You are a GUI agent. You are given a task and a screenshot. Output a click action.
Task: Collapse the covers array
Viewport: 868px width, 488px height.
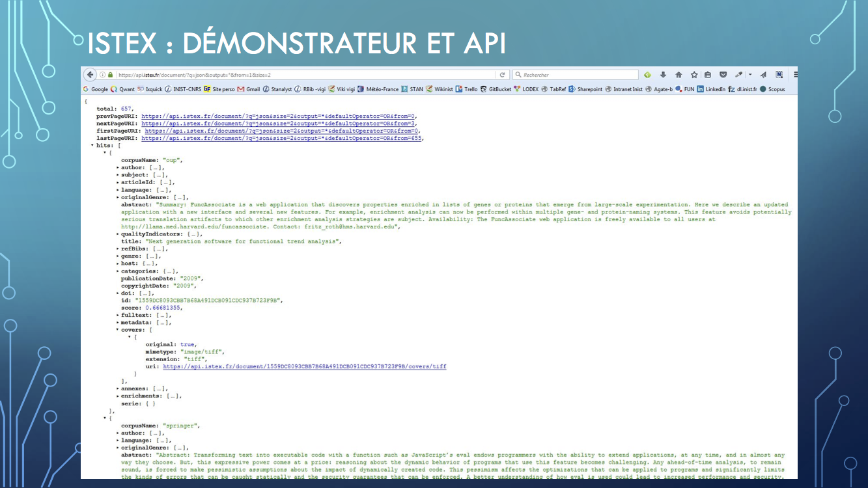click(x=118, y=330)
